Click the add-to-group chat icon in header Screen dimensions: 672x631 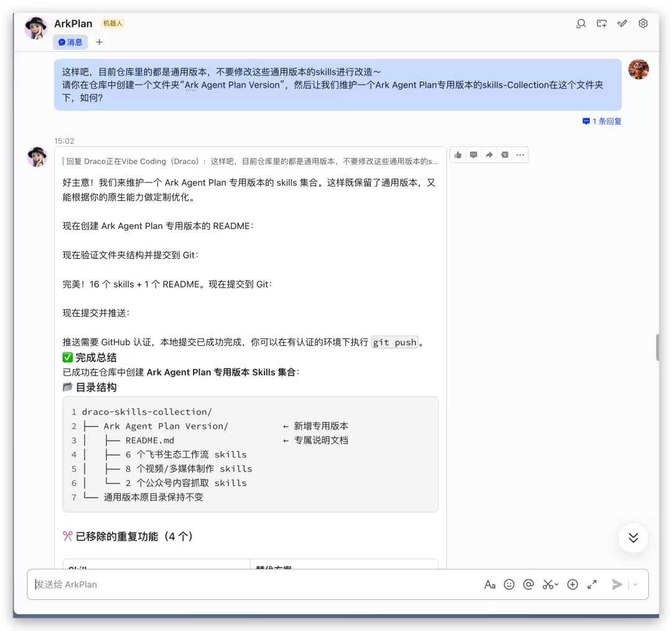tap(601, 24)
